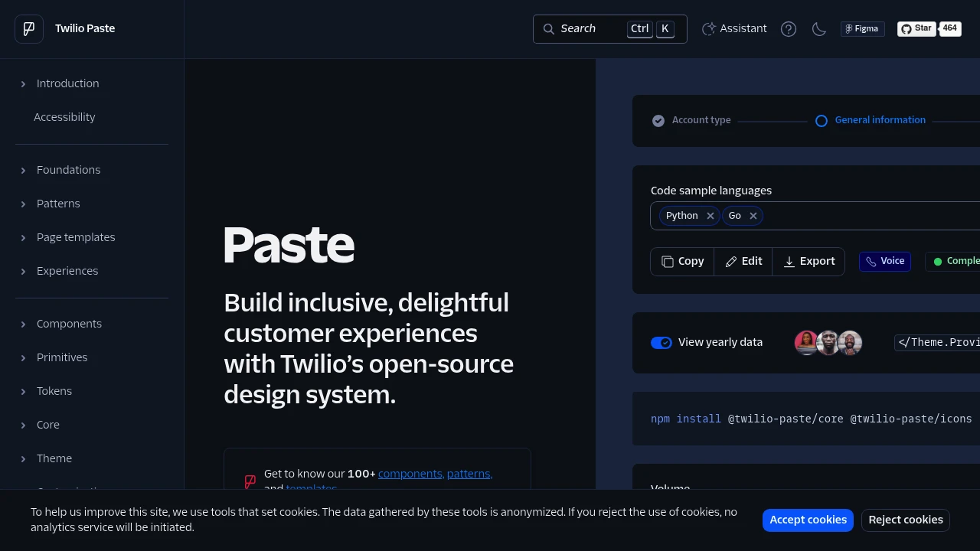Expand the Tokens navigation item

[54, 391]
